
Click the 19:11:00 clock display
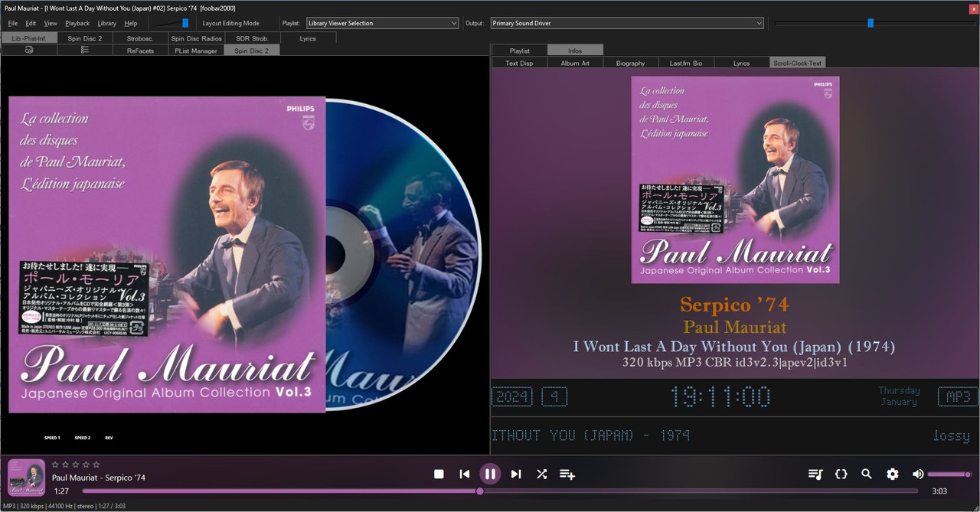point(720,396)
